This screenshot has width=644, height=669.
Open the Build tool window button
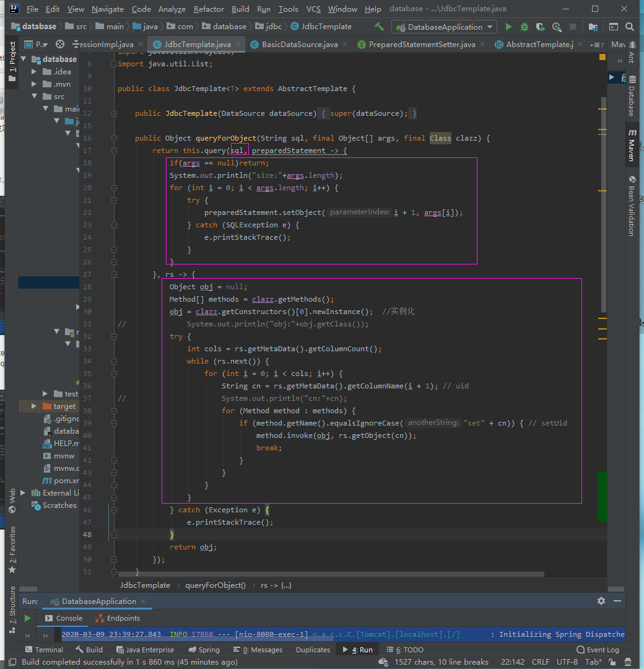coord(89,650)
